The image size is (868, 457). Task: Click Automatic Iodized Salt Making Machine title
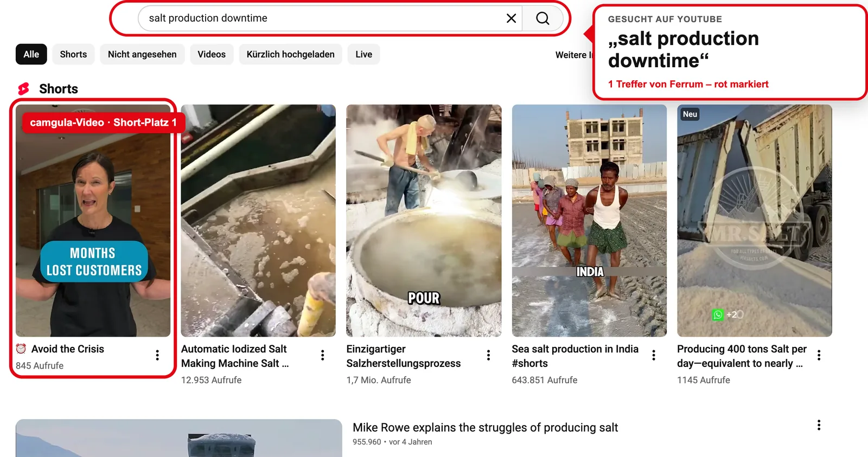[235, 356]
